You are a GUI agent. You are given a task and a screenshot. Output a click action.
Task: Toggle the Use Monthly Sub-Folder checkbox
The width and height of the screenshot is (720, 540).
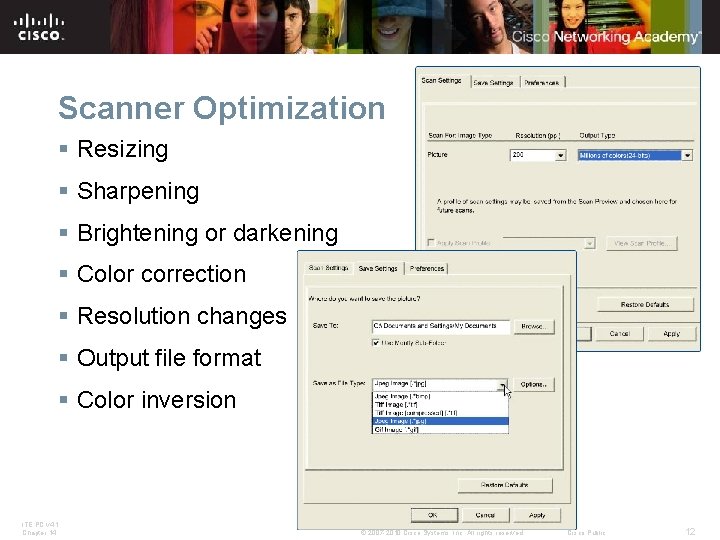point(376,343)
